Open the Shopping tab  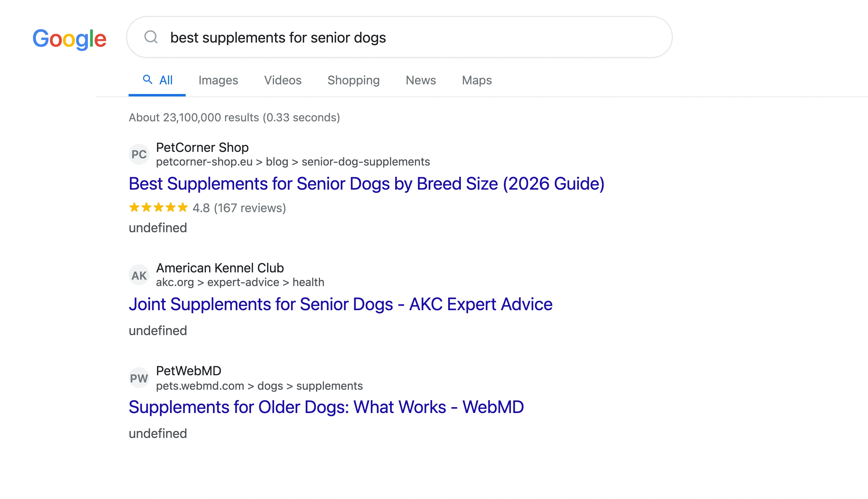pyautogui.click(x=353, y=80)
